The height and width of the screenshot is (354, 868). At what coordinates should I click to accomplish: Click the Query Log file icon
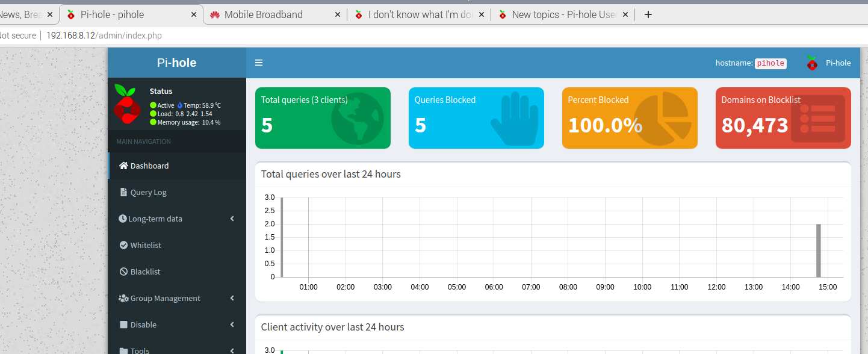click(123, 193)
